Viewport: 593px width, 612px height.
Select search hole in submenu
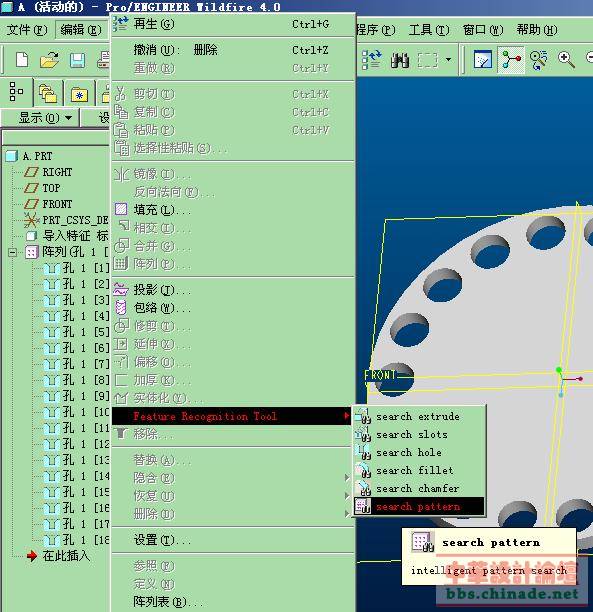click(x=418, y=452)
